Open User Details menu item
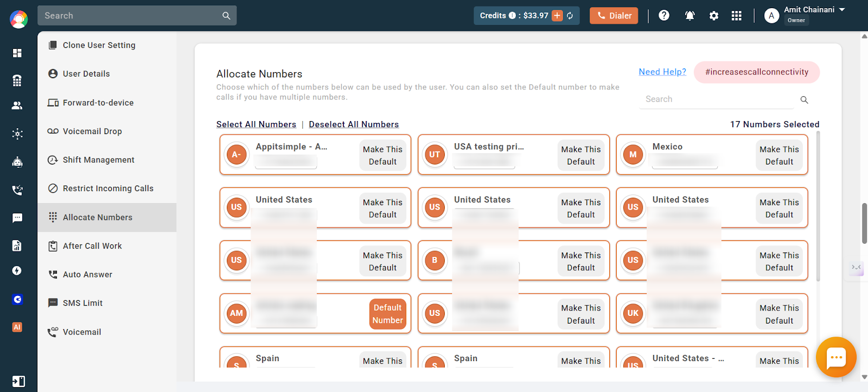868x392 pixels. click(107, 74)
